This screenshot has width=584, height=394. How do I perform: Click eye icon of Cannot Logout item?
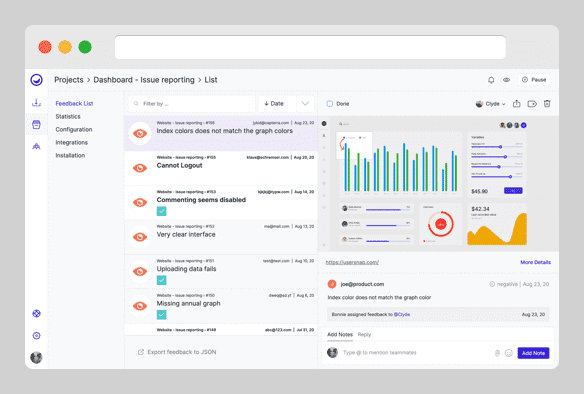[140, 168]
